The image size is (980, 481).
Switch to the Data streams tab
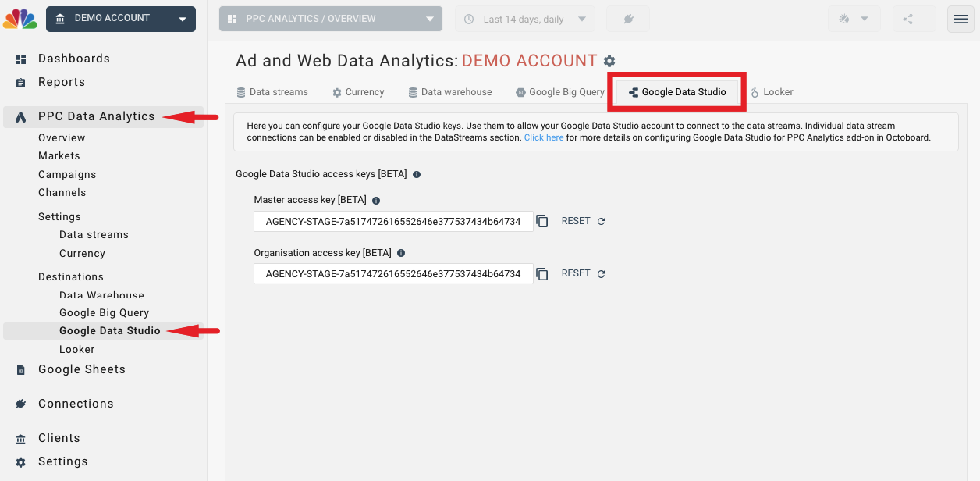click(272, 92)
